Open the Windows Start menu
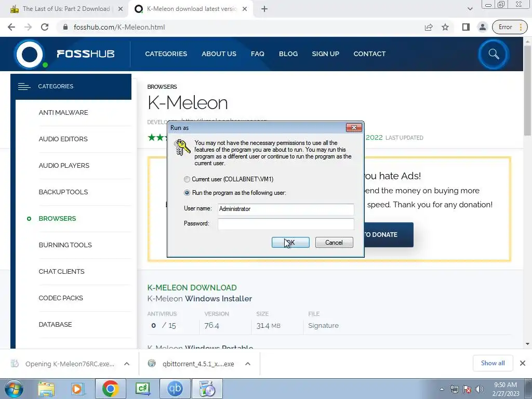Screen dimensions: 532x399 pyautogui.click(x=14, y=389)
